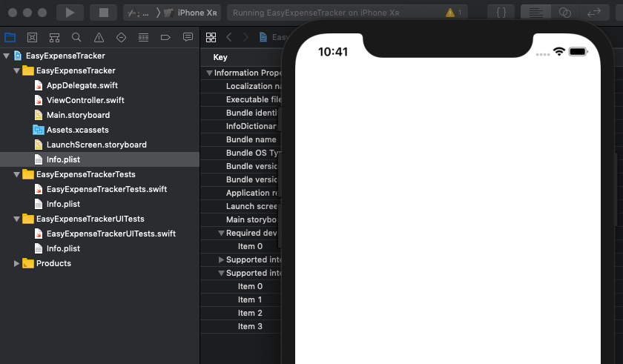The image size is (623, 364).
Task: Open the Issue navigator
Action: (99, 37)
